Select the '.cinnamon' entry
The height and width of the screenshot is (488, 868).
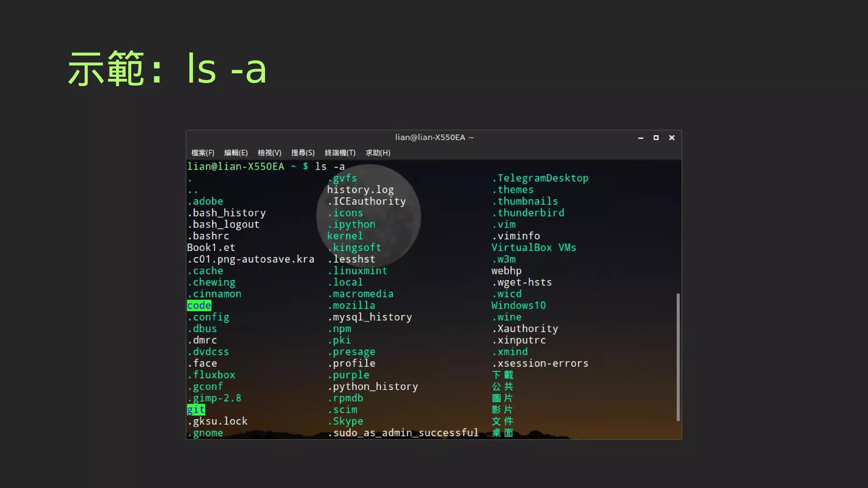pyautogui.click(x=214, y=294)
